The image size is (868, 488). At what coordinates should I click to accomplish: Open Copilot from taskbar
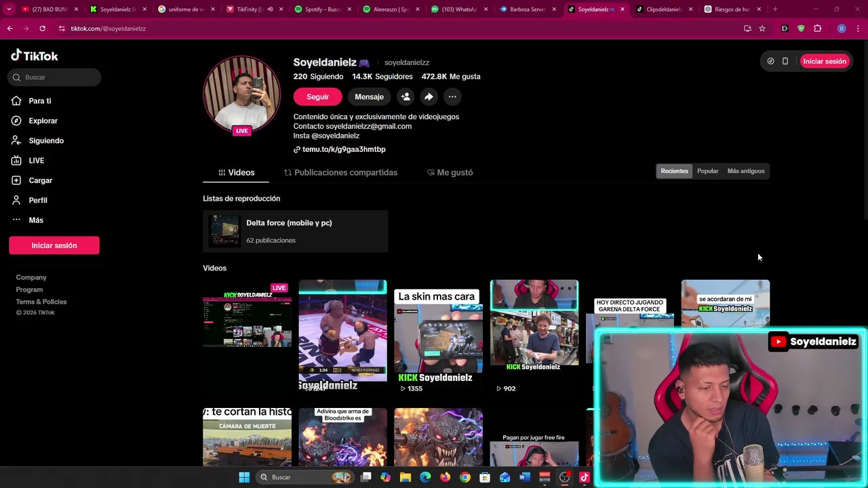(385, 477)
